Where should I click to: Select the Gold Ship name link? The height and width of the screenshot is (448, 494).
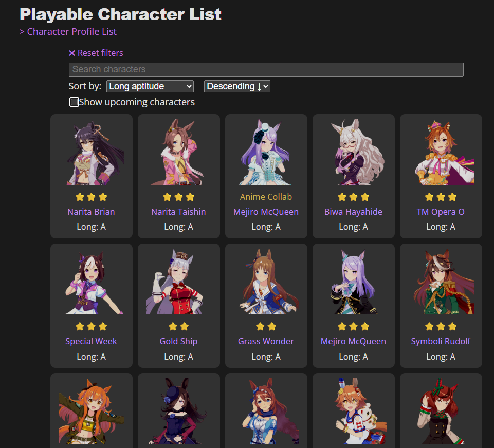pos(178,341)
